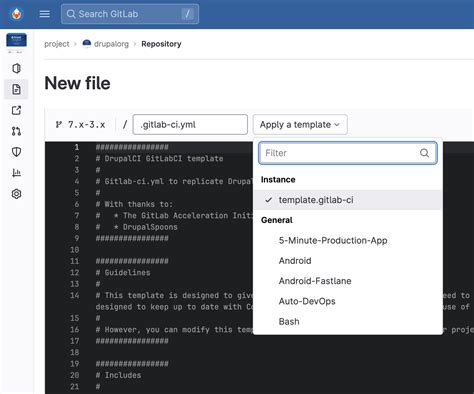Toggle the Apply a template dropdown

click(300, 125)
